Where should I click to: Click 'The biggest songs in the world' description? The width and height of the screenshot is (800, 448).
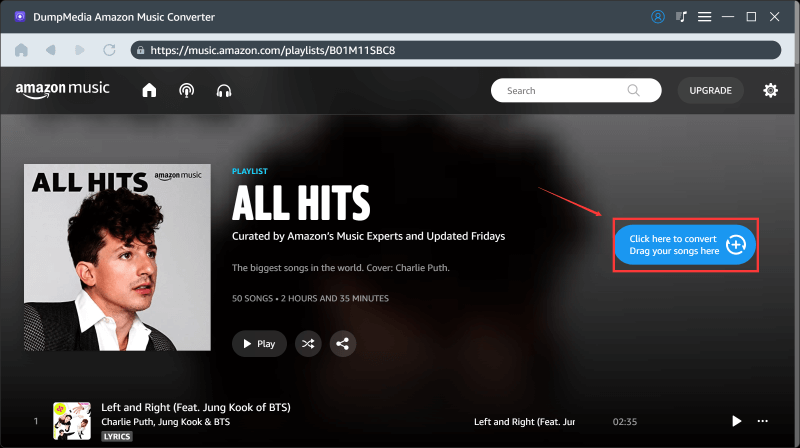pos(341,267)
